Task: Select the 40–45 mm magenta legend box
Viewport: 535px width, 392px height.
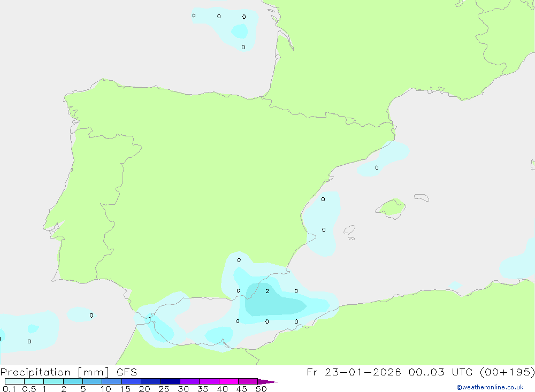Action: [228, 381]
